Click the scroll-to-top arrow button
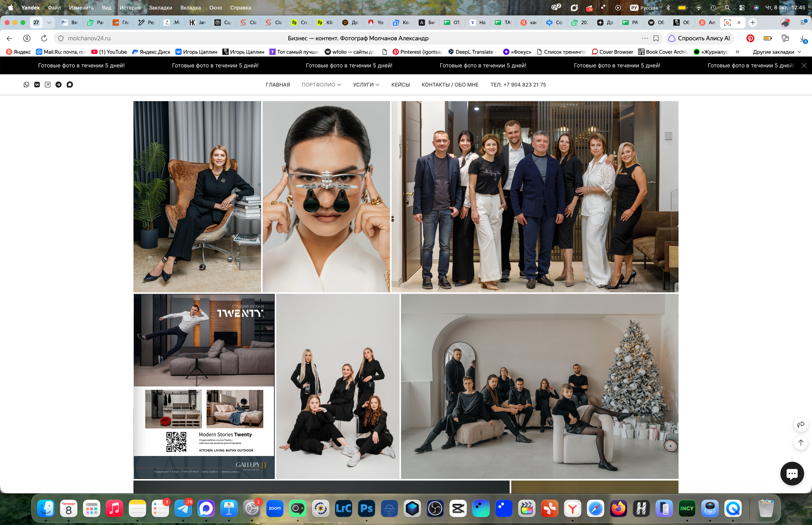 tap(801, 443)
